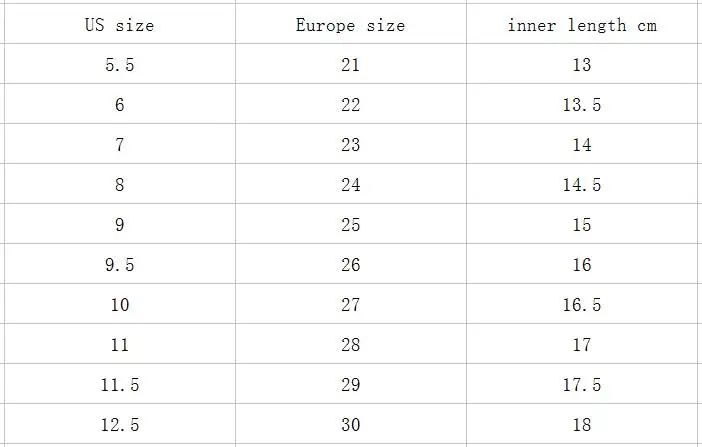
Task: Select Europe size cell with value 21
Action: click(350, 65)
